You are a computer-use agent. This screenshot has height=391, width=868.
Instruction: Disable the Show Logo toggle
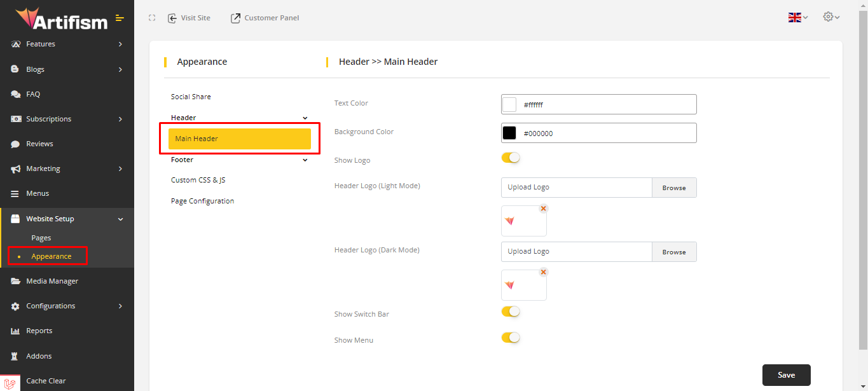[x=511, y=158]
